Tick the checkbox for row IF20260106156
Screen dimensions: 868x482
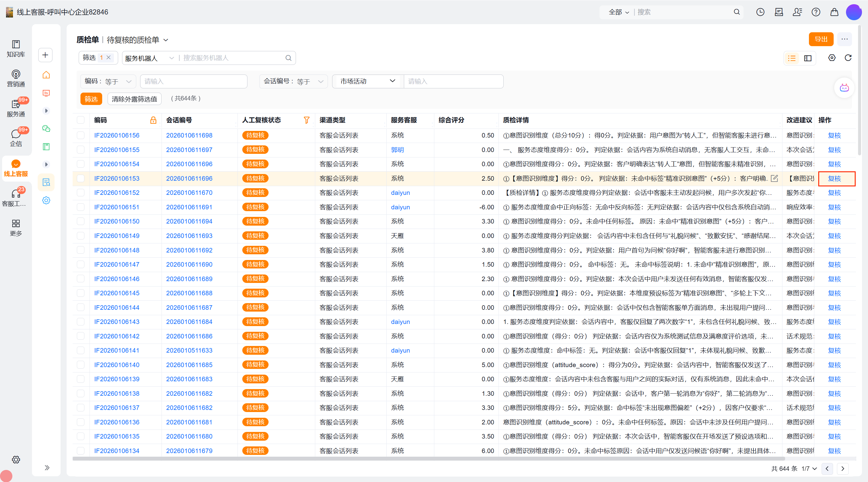[80, 135]
